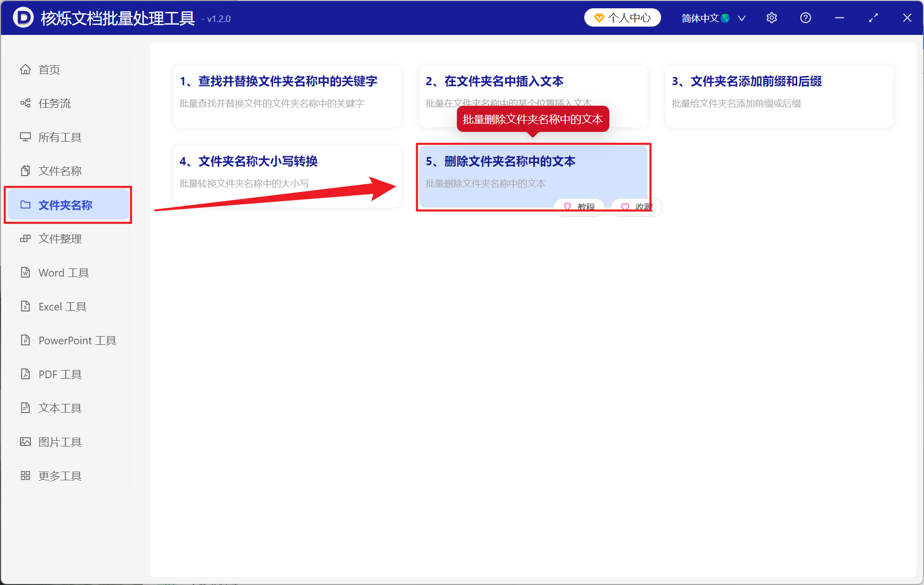
Task: Click the 更多工具 more tools icon
Action: coord(26,475)
